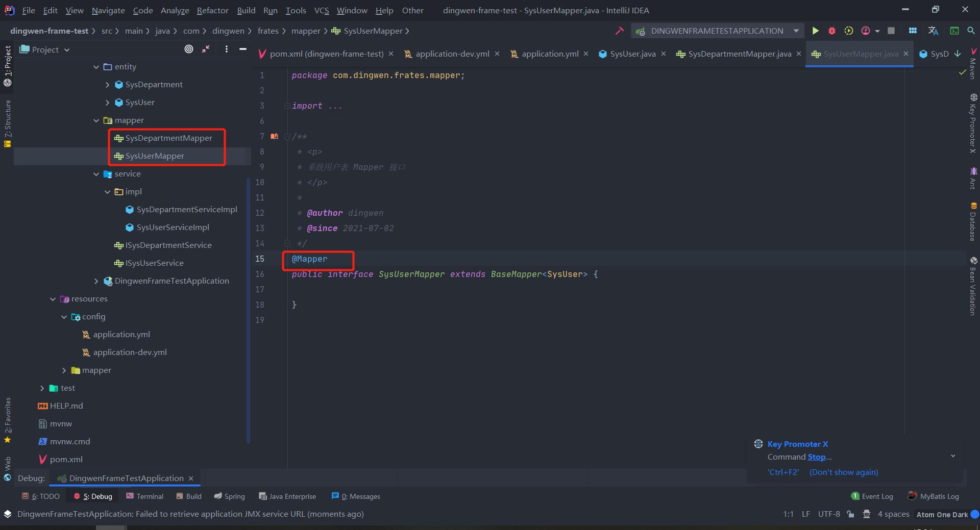Open the terminal-style toolbar icon
Viewport: 980px width, 530px height.
coord(954,31)
